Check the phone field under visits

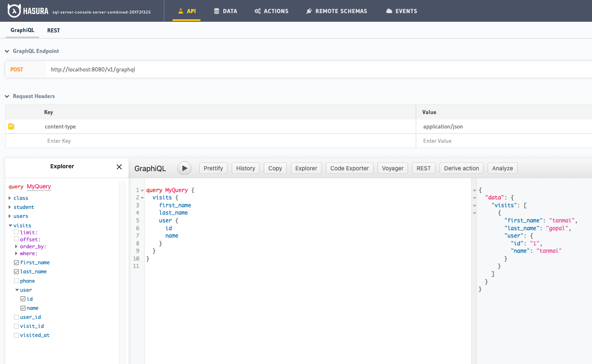point(16,281)
